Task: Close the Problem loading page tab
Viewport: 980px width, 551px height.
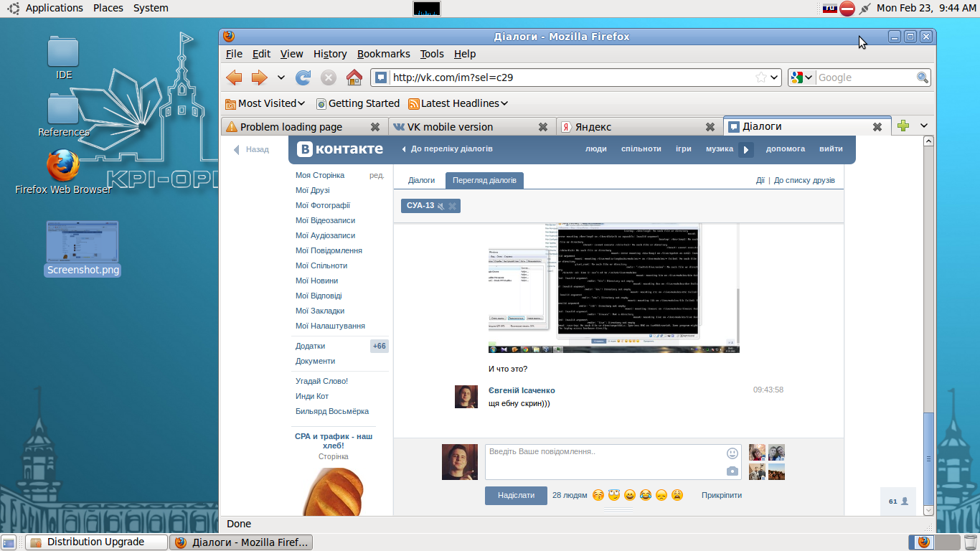Action: tap(374, 127)
